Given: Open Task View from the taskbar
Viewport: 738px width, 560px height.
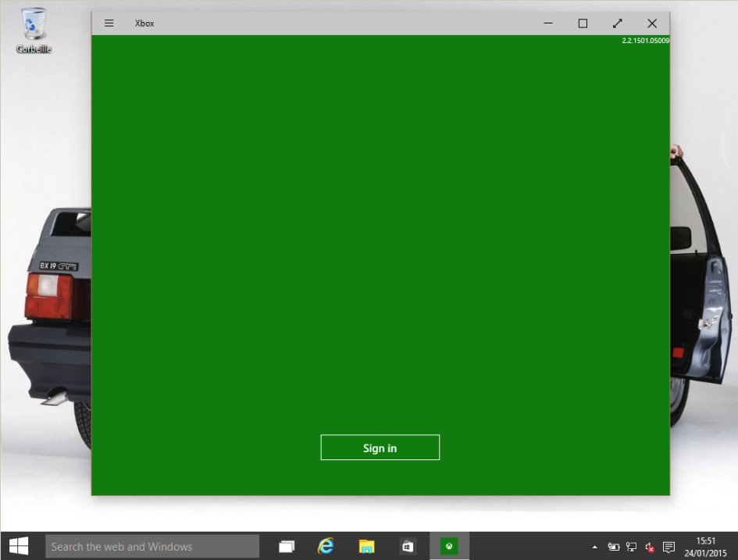Looking at the screenshot, I should point(287,546).
